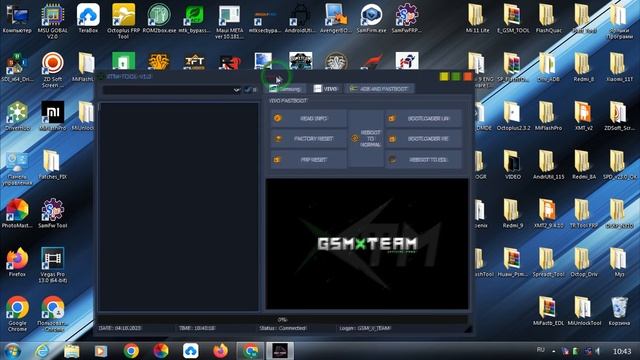
Task: Select the ROM2box.exe desktop icon
Action: click(x=159, y=19)
